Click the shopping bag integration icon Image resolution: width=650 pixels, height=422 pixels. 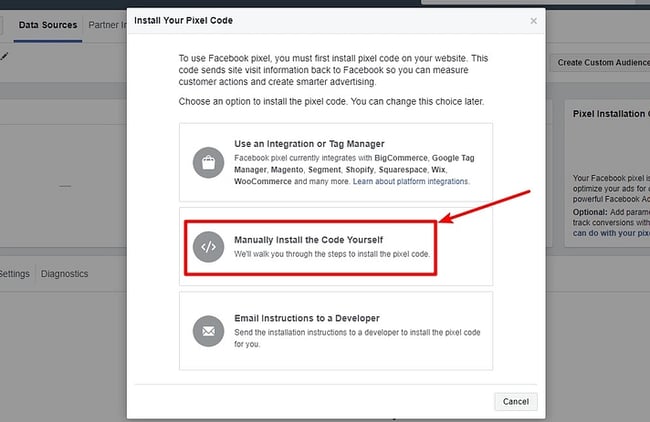coord(209,161)
